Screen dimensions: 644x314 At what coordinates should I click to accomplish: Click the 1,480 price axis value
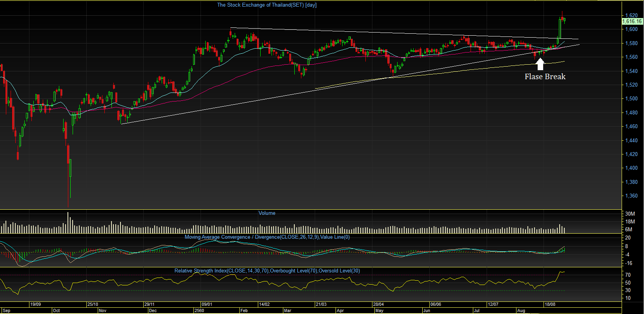click(x=631, y=113)
